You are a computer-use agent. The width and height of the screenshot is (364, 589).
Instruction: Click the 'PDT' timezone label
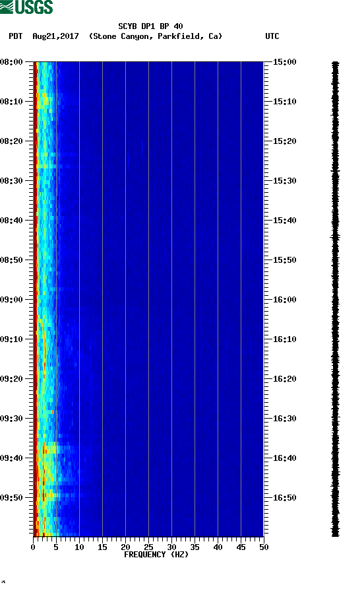[x=15, y=36]
